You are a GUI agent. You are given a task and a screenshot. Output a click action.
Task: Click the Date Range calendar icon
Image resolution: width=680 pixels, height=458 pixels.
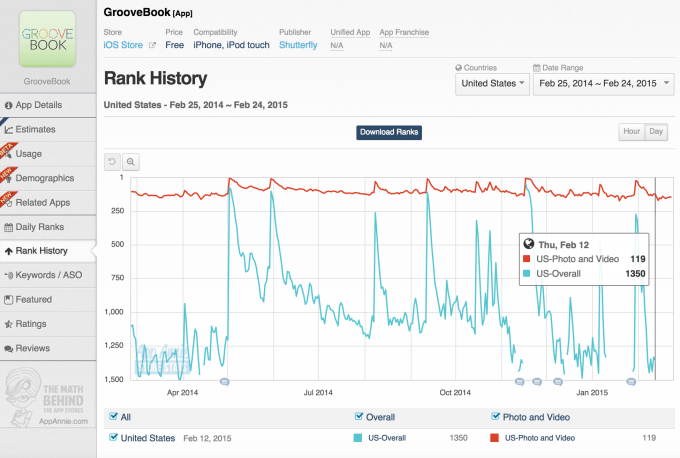coord(536,68)
